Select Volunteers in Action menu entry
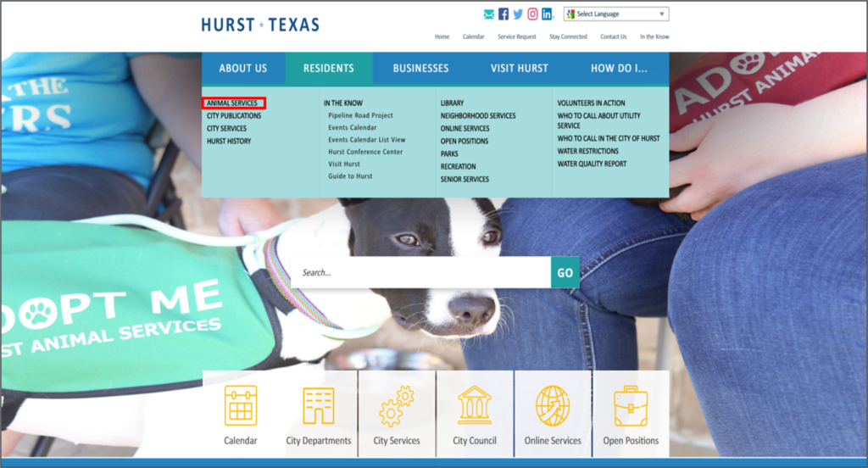 click(x=591, y=103)
